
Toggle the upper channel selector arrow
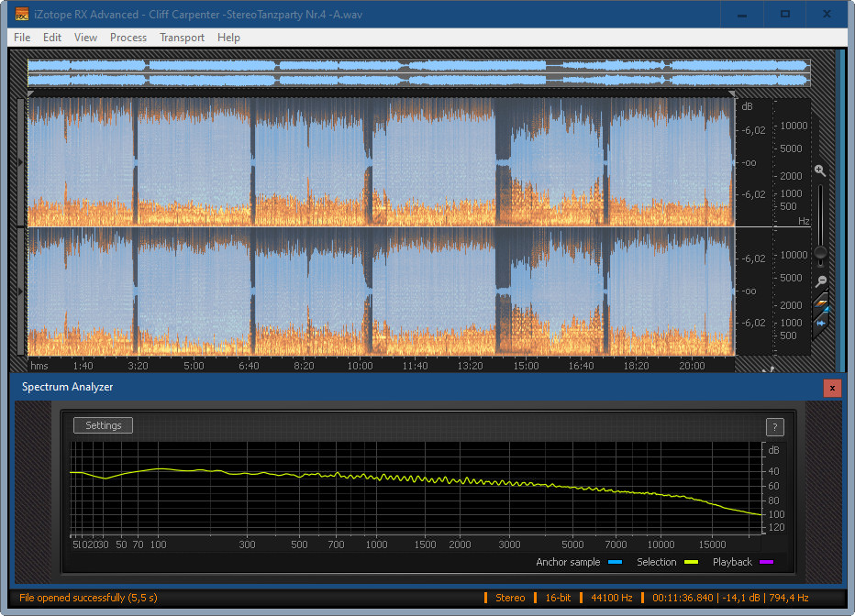click(21, 162)
